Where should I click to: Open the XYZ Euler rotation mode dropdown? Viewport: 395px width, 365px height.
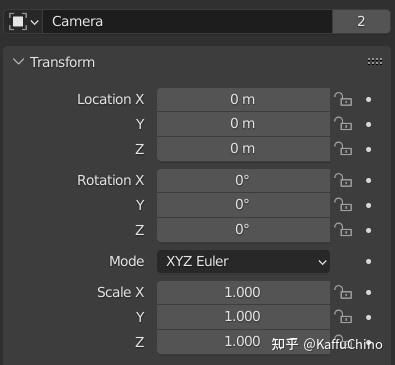click(243, 262)
